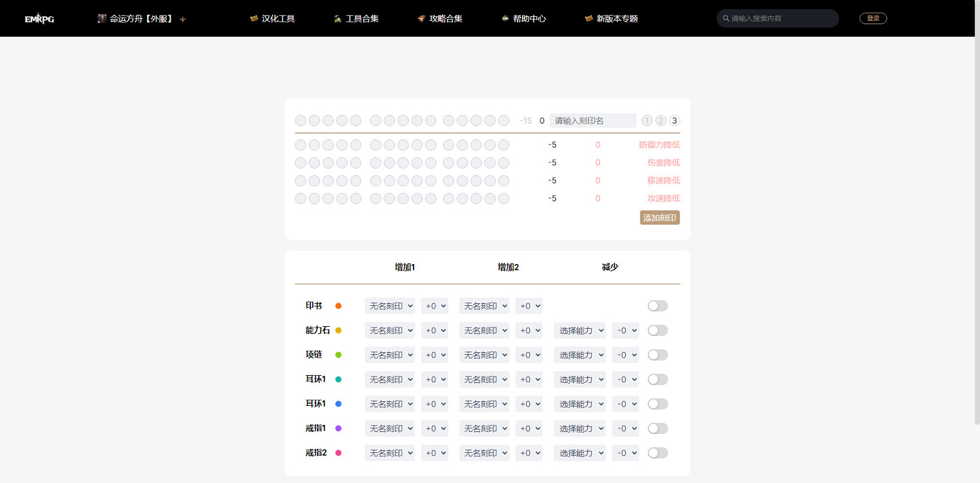The width and height of the screenshot is (980, 483).
Task: Click the 新版本专题 icon in navbar
Action: pyautogui.click(x=587, y=18)
